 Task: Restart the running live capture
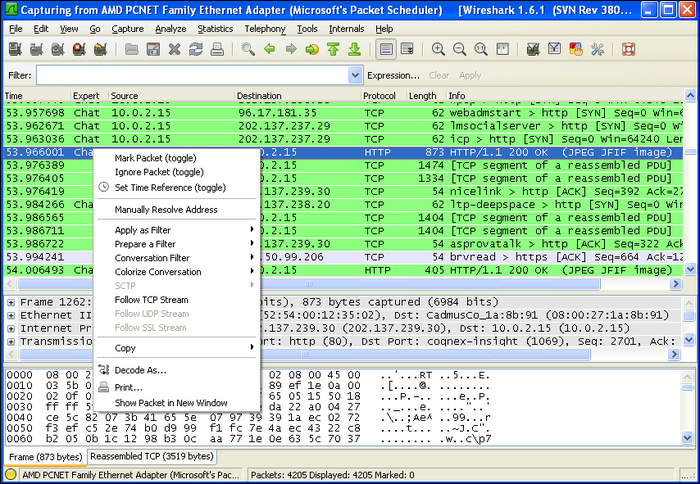(101, 49)
